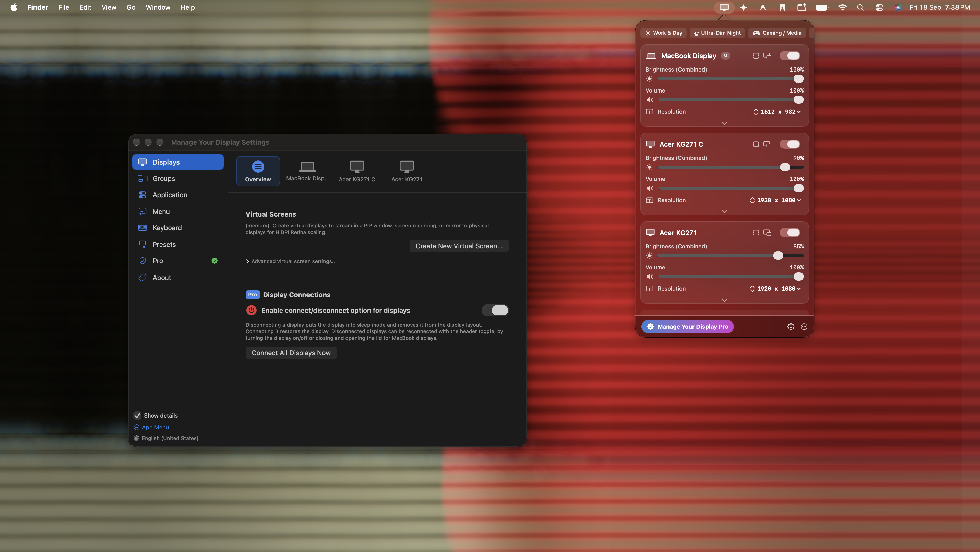Open Groups in the sidebar
The width and height of the screenshot is (980, 552).
point(178,179)
